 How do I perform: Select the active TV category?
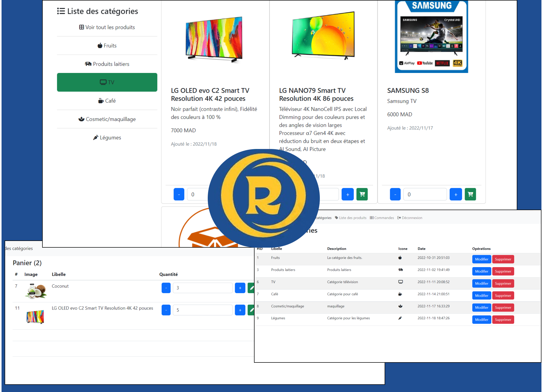pos(107,82)
